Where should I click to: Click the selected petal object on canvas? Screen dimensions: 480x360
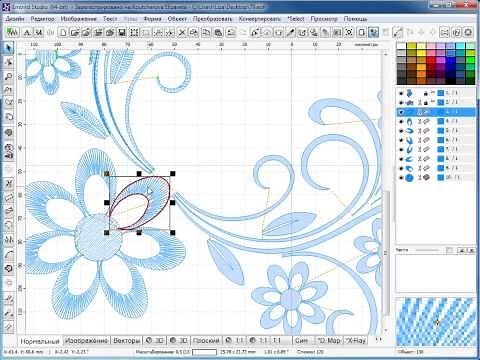tap(157, 197)
